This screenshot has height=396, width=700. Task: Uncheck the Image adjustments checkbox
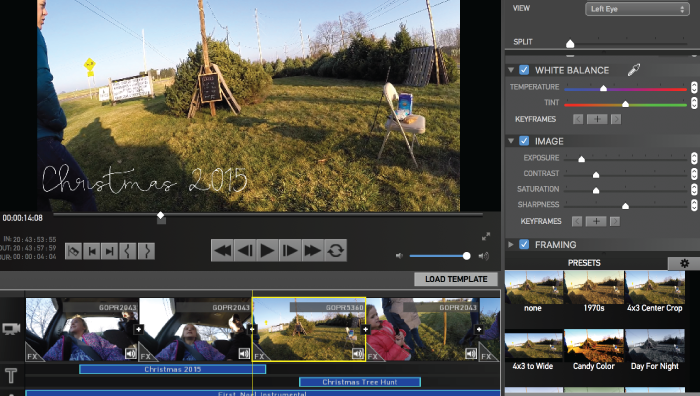point(524,141)
